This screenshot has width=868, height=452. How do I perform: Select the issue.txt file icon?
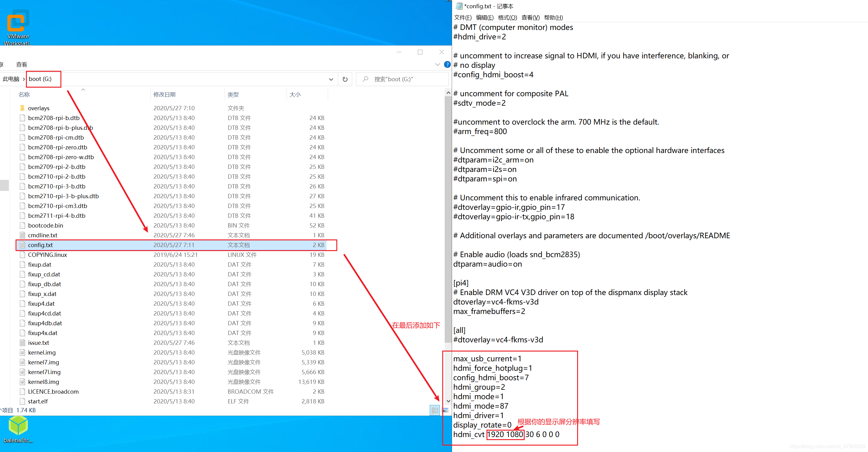22,342
